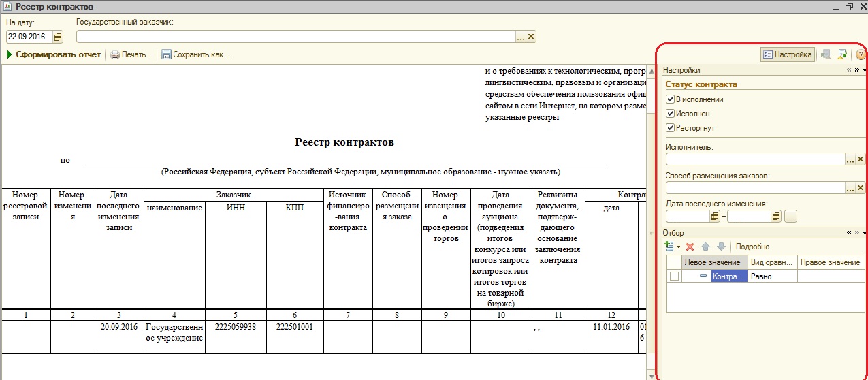Open calendar picker for На дату field
868x380 pixels.
click(x=58, y=37)
